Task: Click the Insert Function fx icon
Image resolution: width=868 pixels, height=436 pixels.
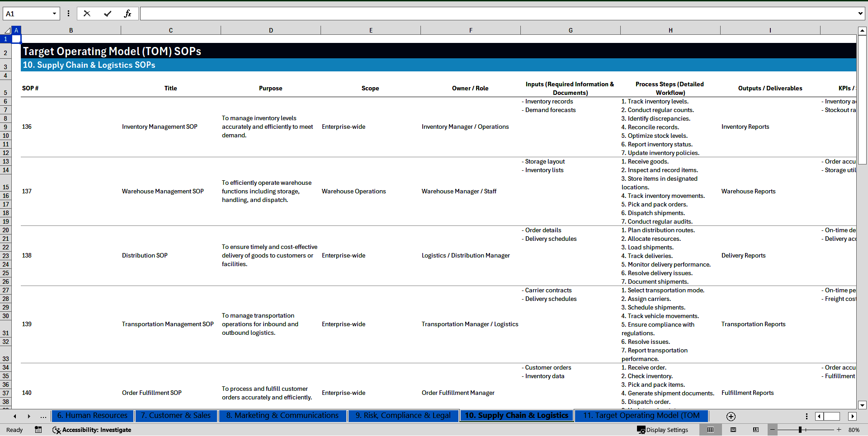Action: (127, 14)
